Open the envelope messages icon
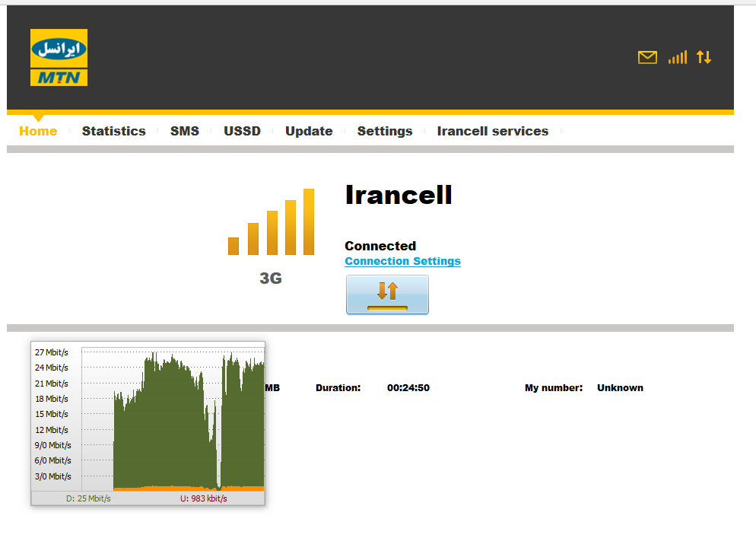Viewport: 756px width, 538px height. click(x=647, y=57)
